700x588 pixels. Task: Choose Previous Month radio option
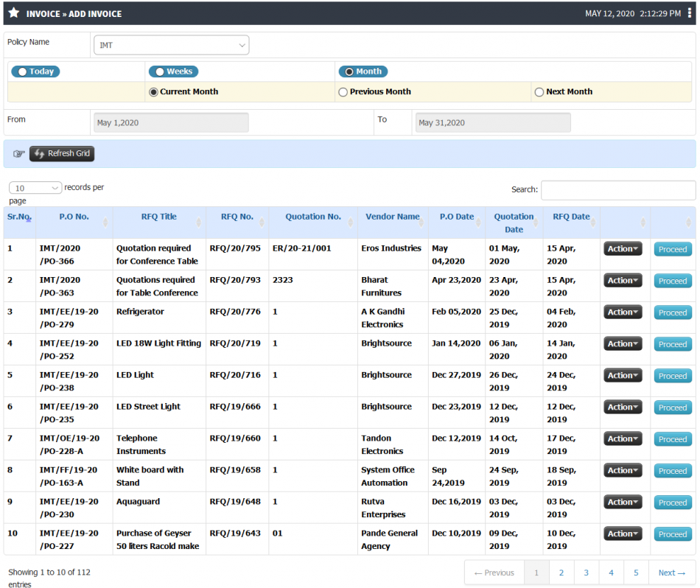pyautogui.click(x=343, y=92)
